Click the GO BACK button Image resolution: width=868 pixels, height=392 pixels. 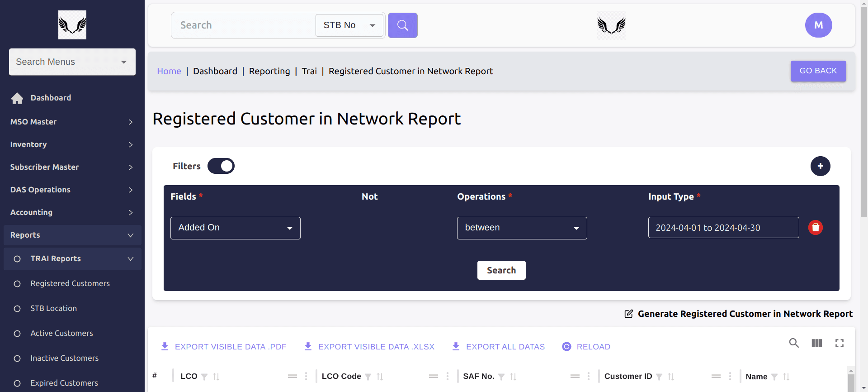pos(818,71)
